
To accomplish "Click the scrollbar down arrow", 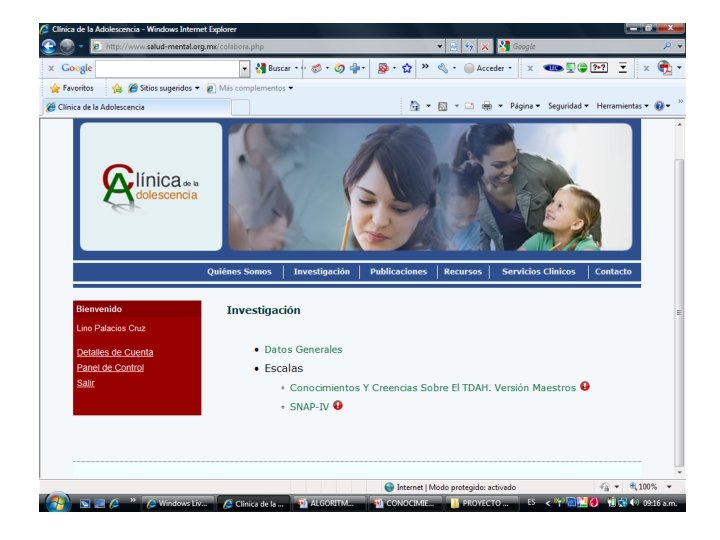I will [680, 472].
